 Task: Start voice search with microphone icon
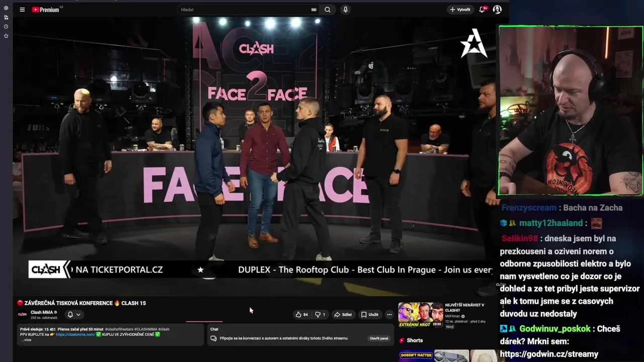tap(345, 10)
